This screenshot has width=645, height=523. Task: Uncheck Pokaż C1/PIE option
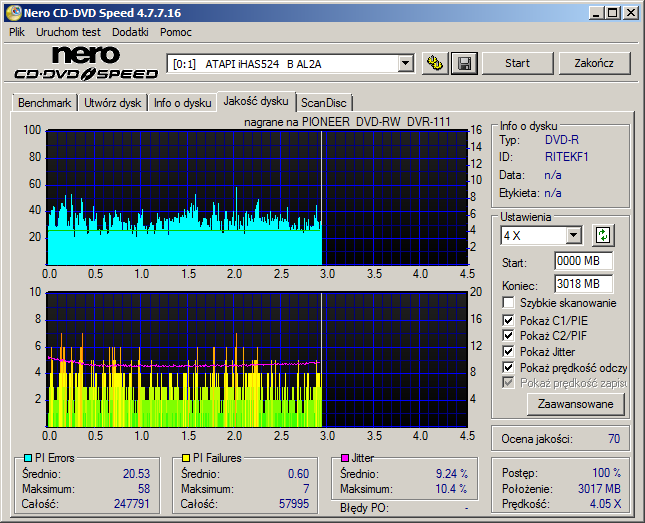pos(508,320)
